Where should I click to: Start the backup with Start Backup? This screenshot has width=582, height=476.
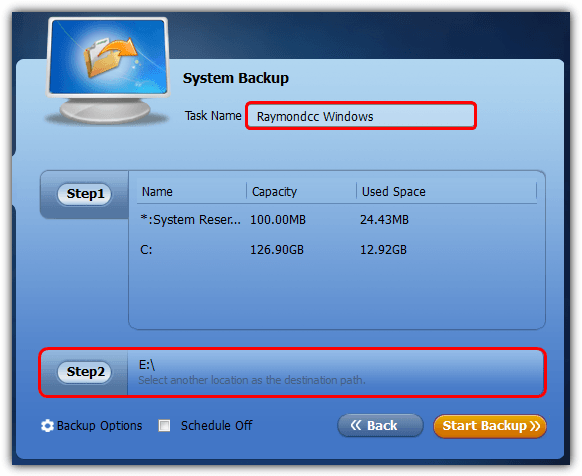click(x=490, y=426)
